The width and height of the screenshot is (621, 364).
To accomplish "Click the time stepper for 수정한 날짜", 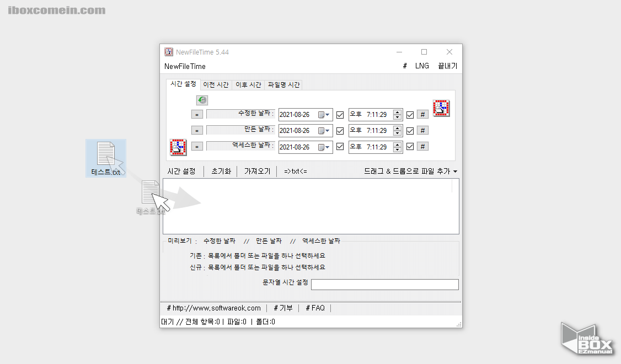I will pyautogui.click(x=397, y=115).
